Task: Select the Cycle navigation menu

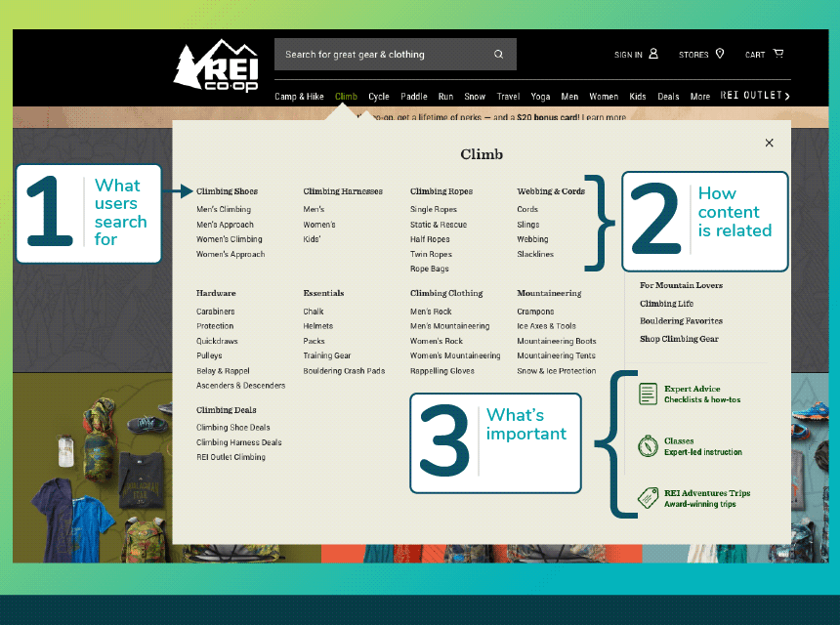Action: 379,97
